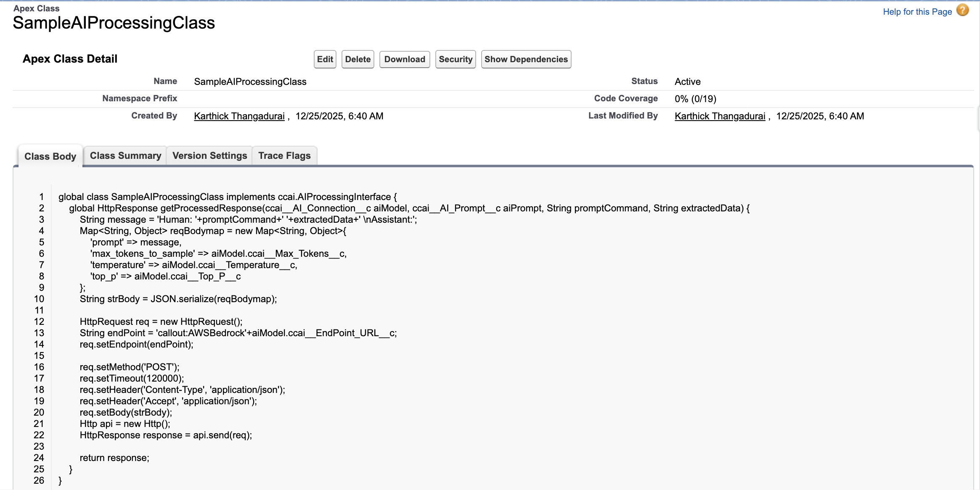Switch to the Trace Flags tab
The image size is (980, 490).
click(284, 156)
